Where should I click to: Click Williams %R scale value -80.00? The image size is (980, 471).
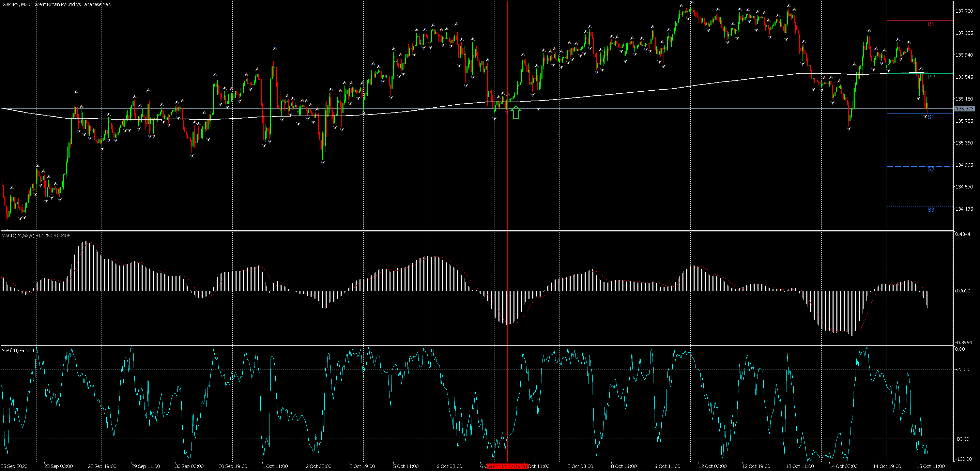[x=963, y=439]
